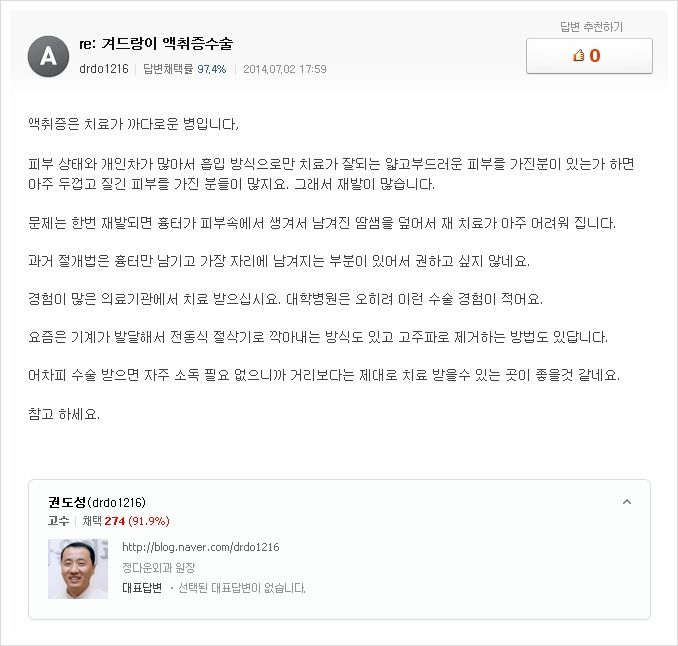Click the 고수 rank label
The image size is (678, 646).
coord(58,521)
